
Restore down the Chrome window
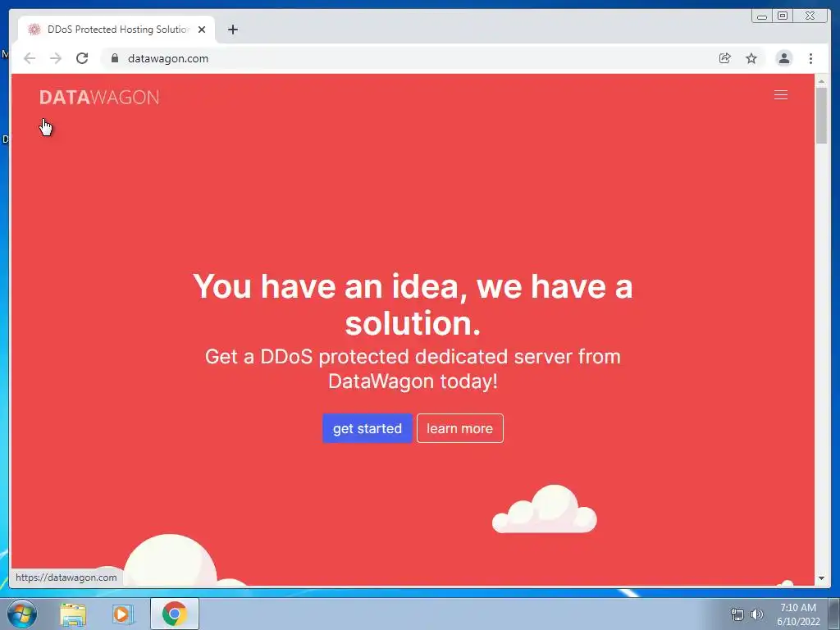[783, 16]
